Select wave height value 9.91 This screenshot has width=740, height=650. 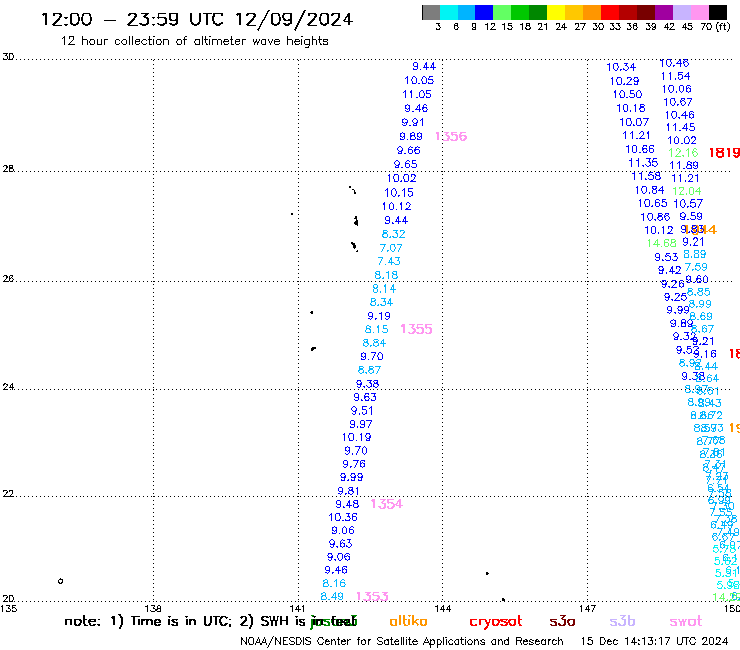point(413,122)
